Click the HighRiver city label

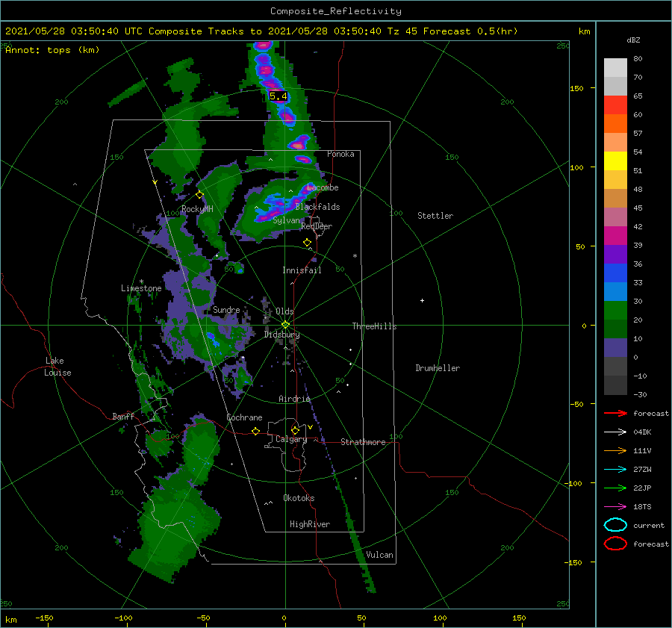coord(310,524)
